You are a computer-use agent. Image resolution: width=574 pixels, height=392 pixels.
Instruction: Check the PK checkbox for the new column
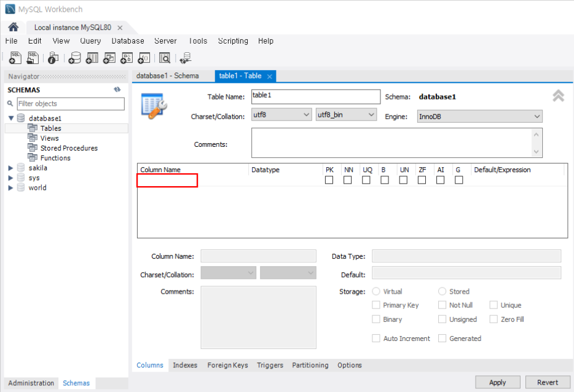(x=329, y=179)
